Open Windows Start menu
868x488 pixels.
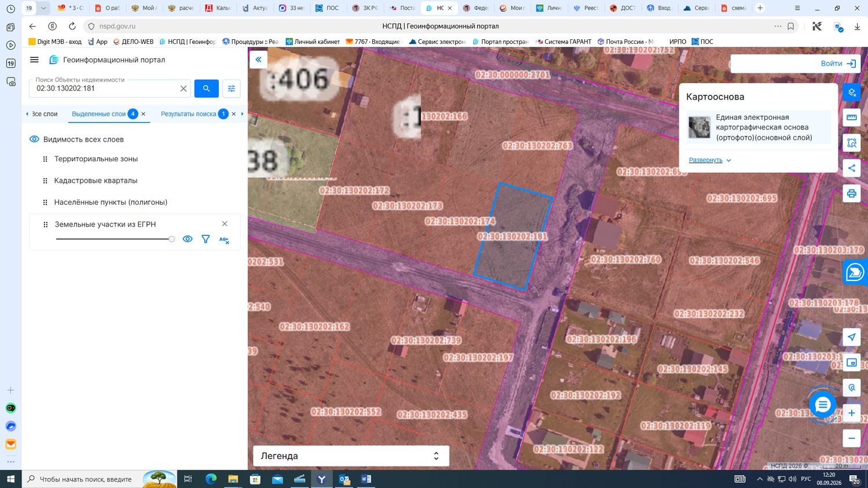pyautogui.click(x=10, y=479)
